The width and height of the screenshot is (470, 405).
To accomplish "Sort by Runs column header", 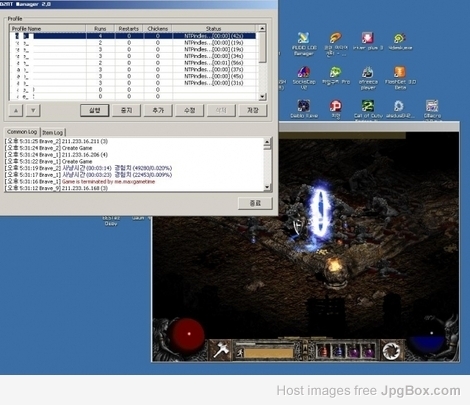I will (100, 29).
